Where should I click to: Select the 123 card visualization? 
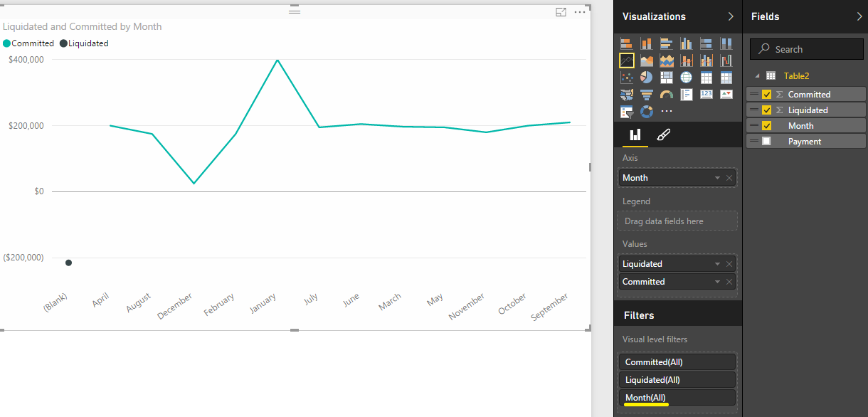point(706,95)
